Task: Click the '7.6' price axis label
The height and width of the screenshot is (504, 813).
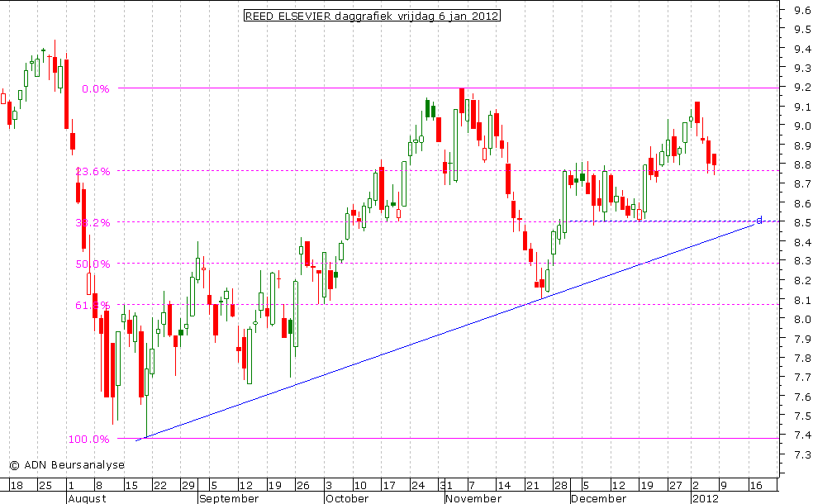Action: click(x=802, y=397)
